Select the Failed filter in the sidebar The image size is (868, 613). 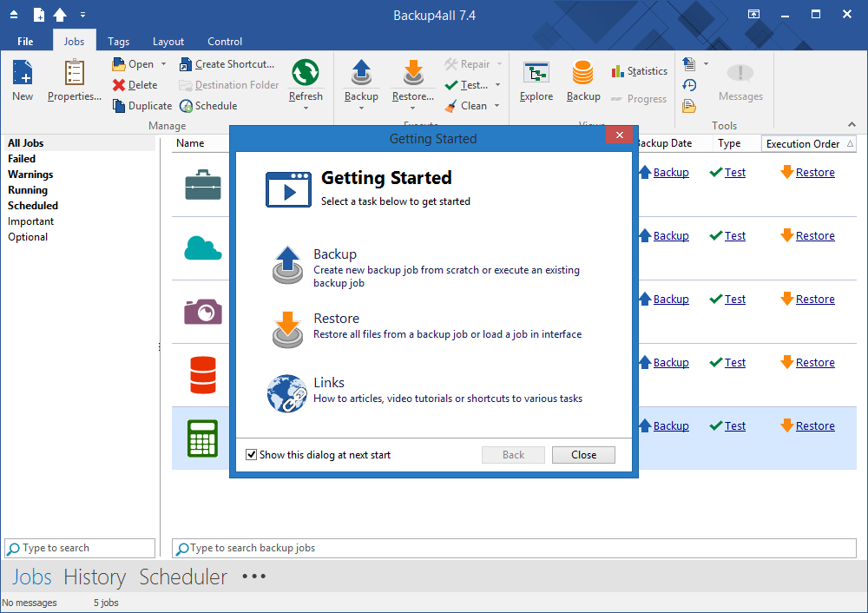pos(22,159)
